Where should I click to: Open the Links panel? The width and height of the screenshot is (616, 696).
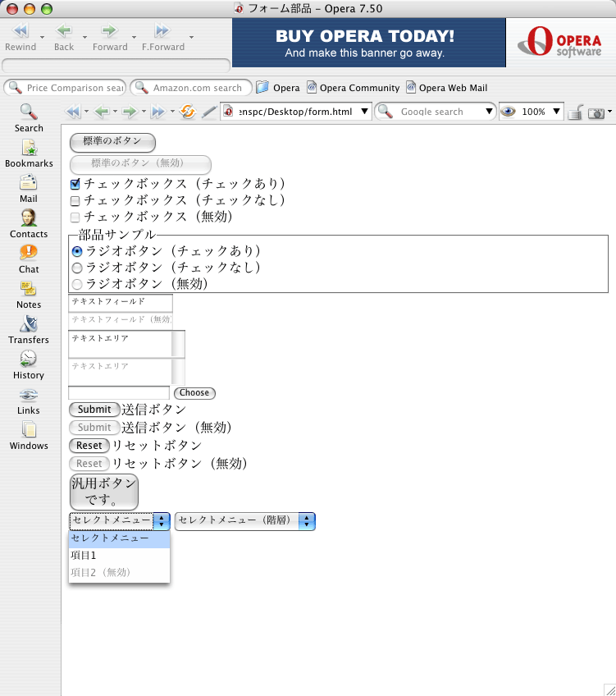coord(29,401)
